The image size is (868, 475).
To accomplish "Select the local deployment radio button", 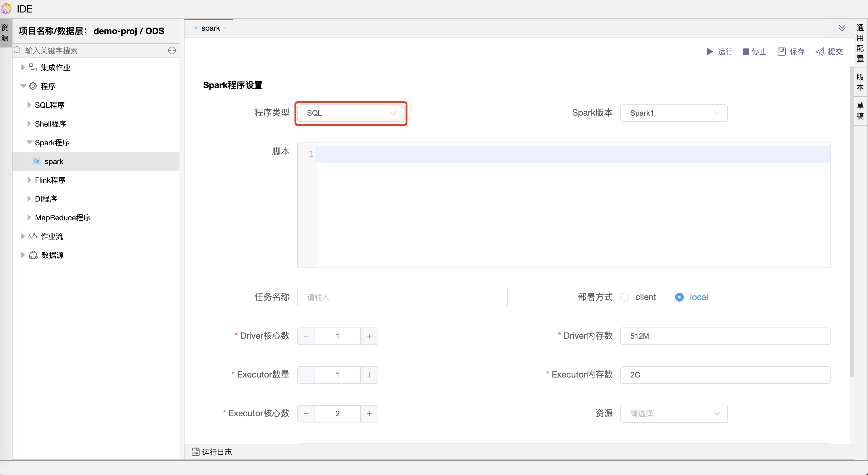I will pos(679,297).
